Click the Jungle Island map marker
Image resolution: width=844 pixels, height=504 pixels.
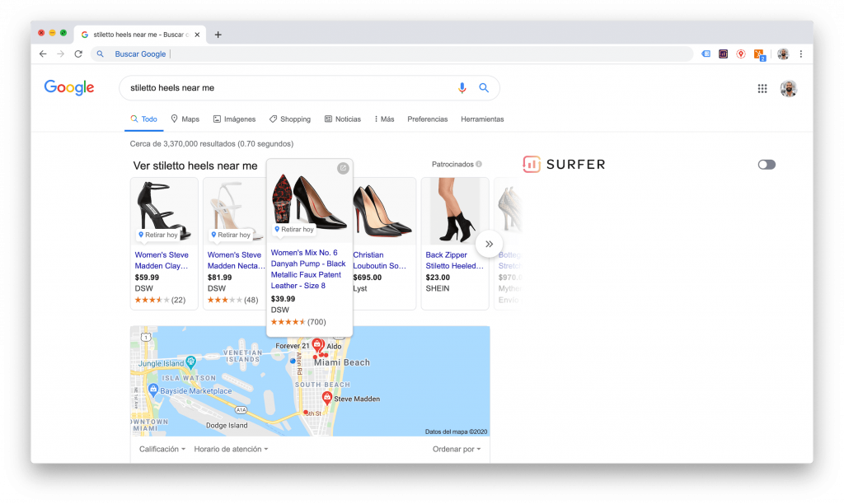pos(190,362)
